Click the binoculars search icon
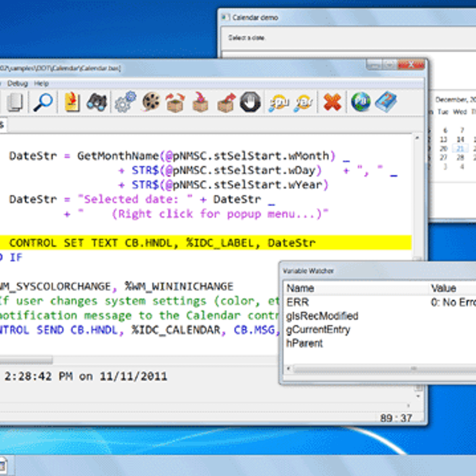 97,102
